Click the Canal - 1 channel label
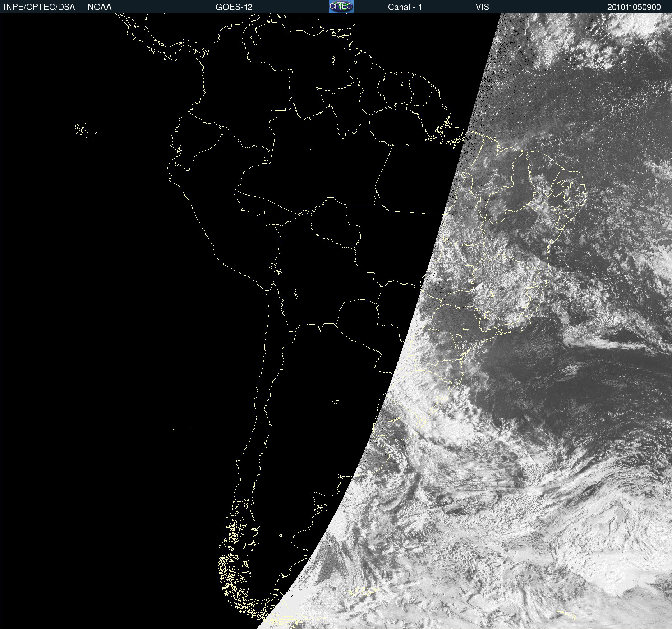The image size is (672, 629). 405,7
